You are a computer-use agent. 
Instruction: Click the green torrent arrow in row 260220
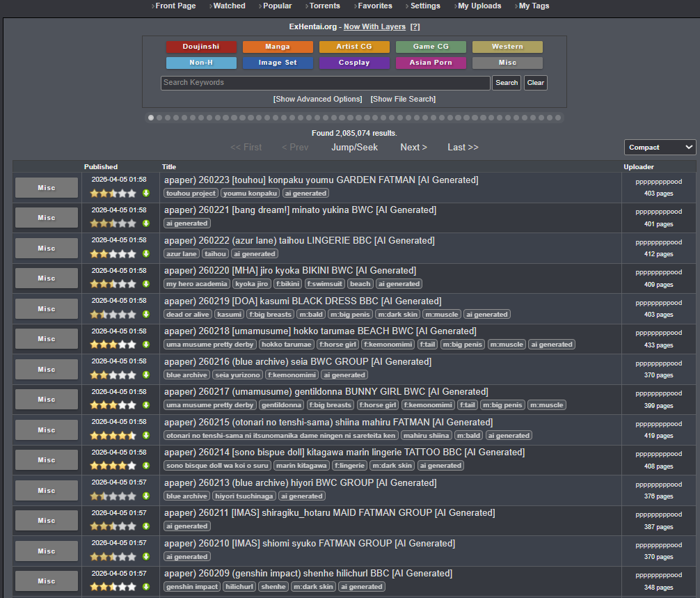(x=146, y=283)
